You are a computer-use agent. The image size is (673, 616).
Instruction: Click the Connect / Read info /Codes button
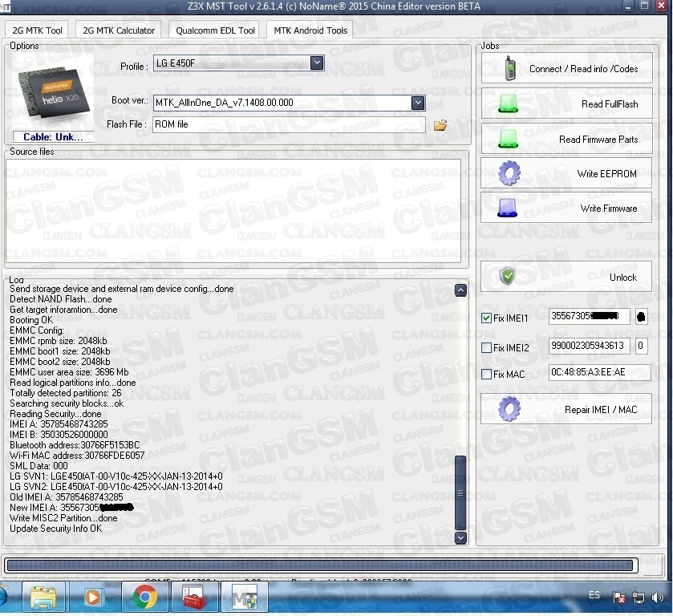566,68
